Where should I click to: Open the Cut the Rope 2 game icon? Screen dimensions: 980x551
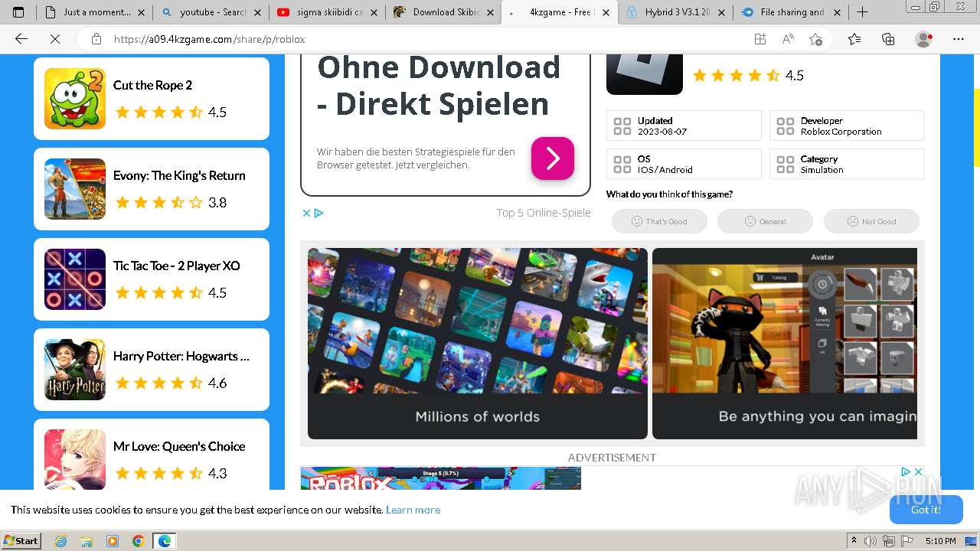[x=75, y=99]
